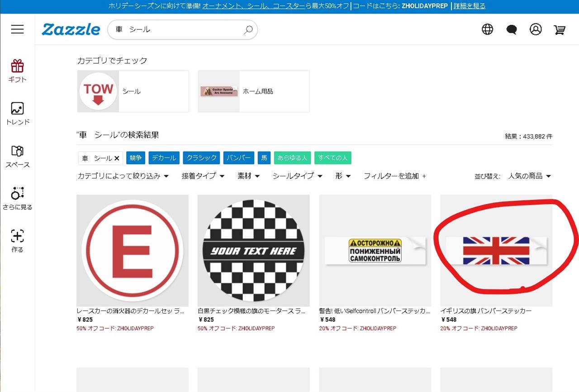
Task: Expand the 素材 filter
Action: (249, 176)
